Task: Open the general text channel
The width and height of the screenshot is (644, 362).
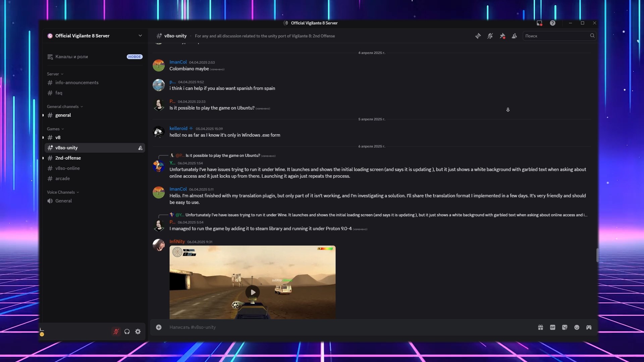Action: coord(95,115)
